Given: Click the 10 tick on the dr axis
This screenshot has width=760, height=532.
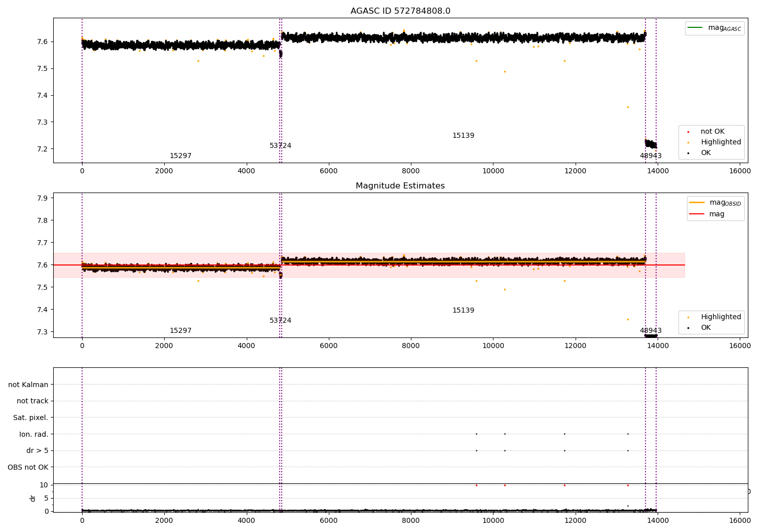Looking at the screenshot, I should 44,485.
